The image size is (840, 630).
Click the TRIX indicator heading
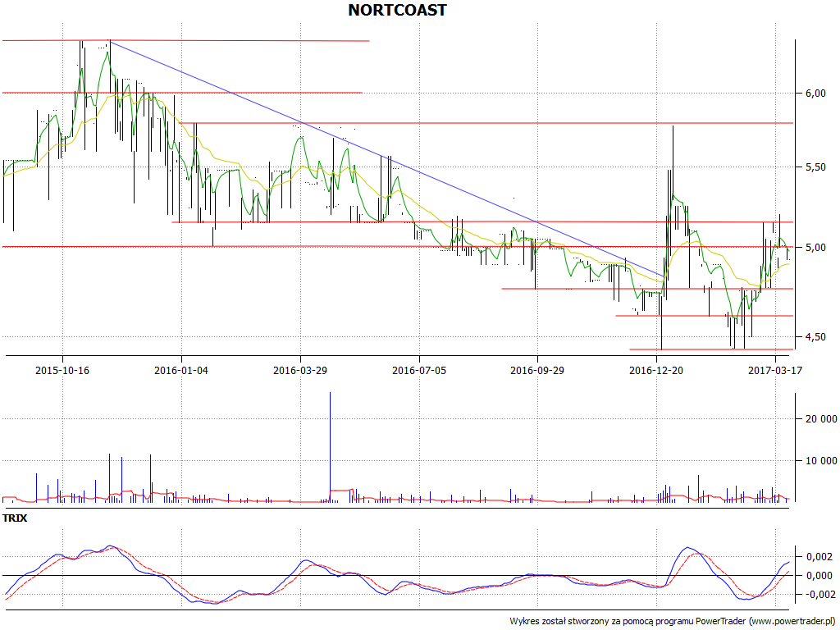(x=15, y=518)
